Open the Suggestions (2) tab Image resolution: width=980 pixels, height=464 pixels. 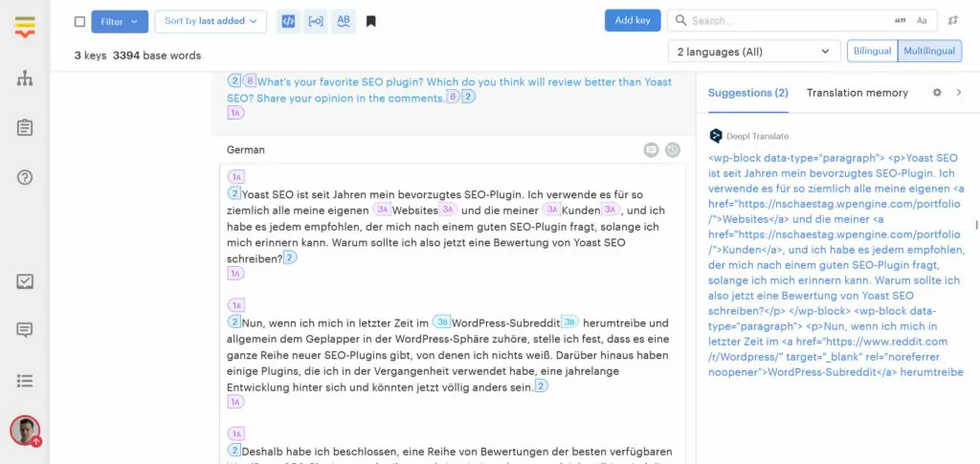click(747, 93)
